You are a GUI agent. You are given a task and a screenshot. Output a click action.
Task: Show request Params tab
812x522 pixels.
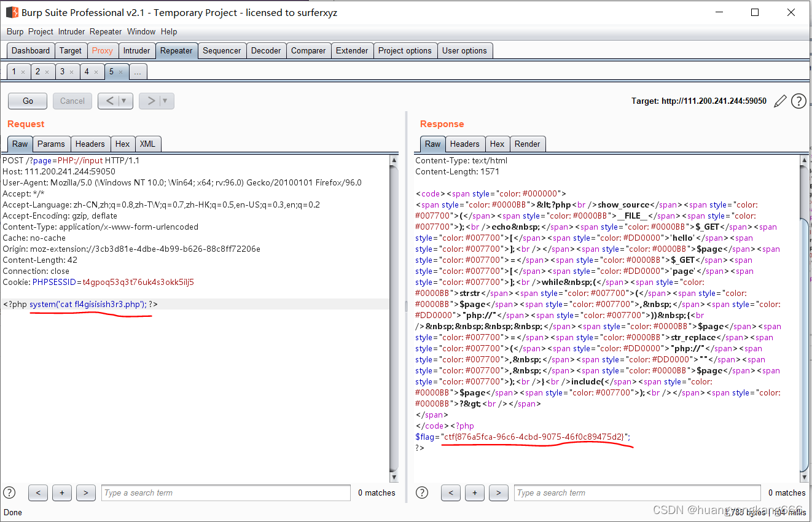(x=51, y=144)
